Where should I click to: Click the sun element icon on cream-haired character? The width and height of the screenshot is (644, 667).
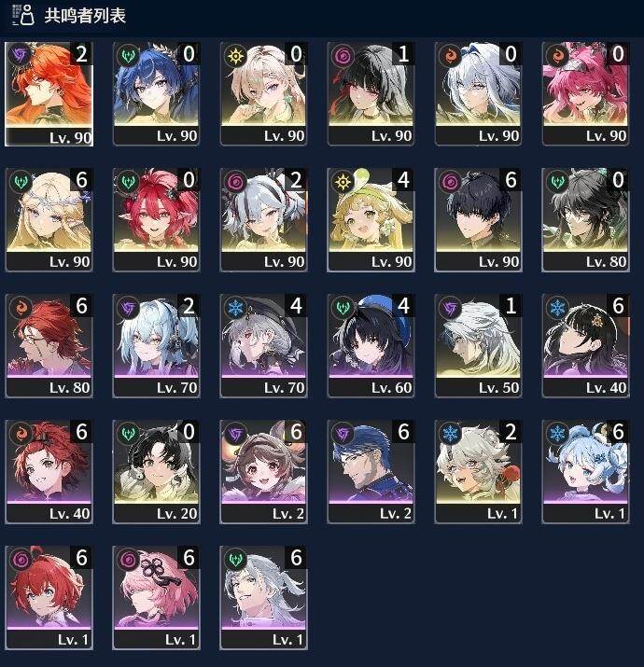pos(235,56)
